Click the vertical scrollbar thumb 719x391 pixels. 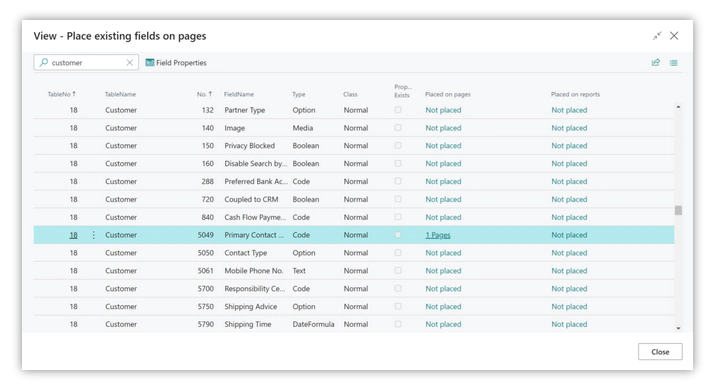pos(678,210)
